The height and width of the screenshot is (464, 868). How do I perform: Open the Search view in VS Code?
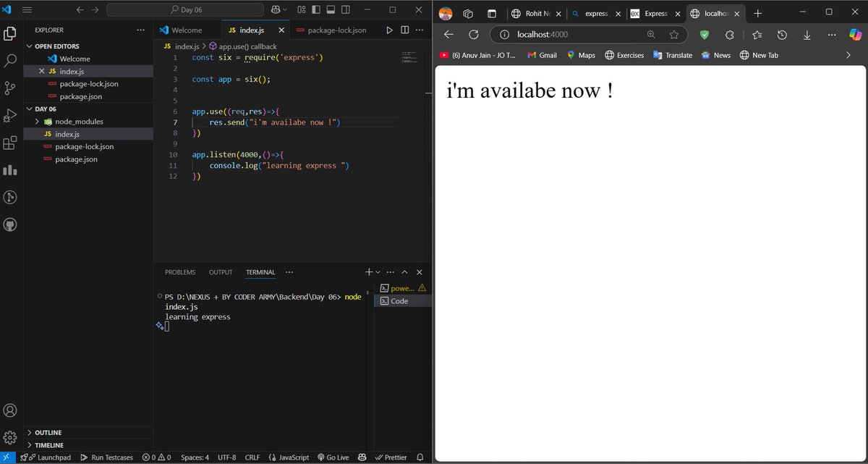[10, 61]
